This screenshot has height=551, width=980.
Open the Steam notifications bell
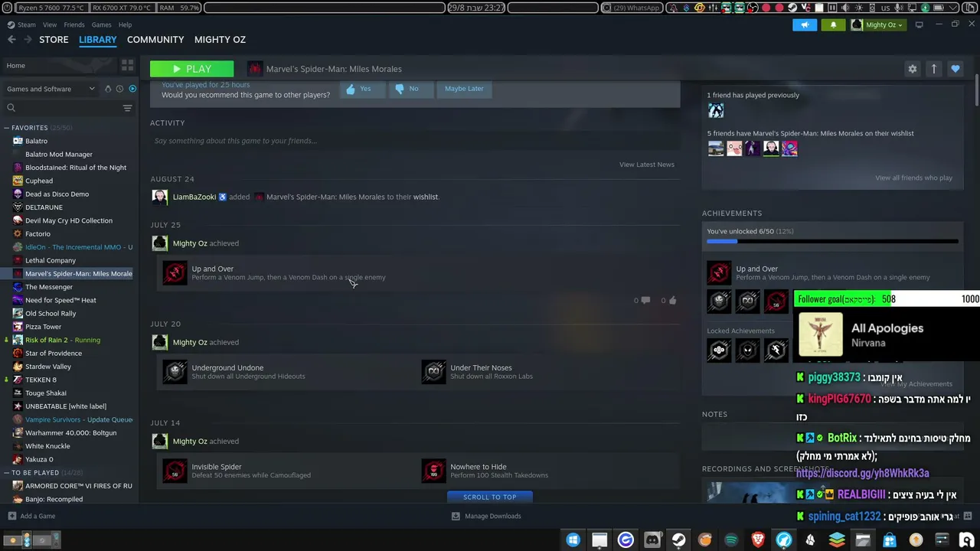(834, 24)
